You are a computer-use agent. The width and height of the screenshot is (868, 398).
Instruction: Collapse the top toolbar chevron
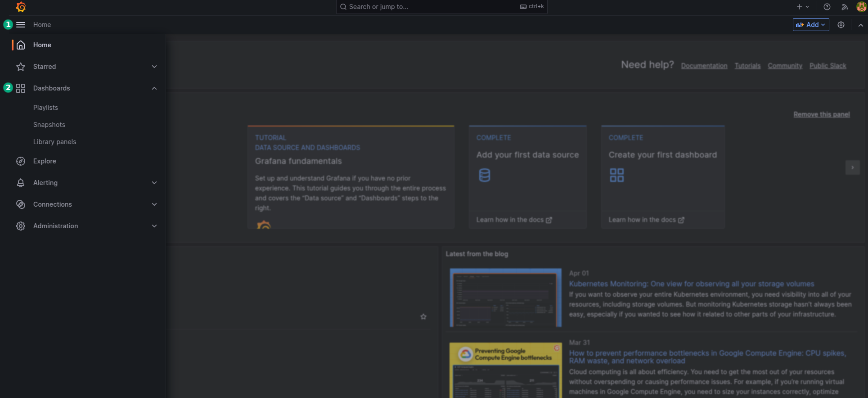860,25
